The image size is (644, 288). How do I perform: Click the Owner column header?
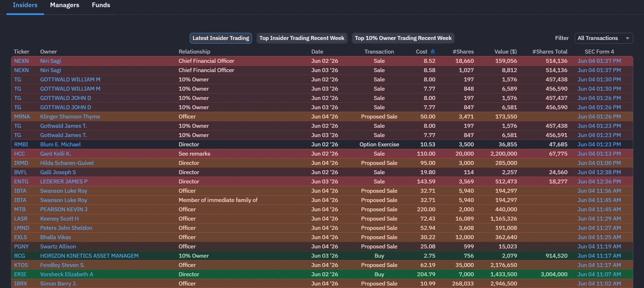click(49, 52)
